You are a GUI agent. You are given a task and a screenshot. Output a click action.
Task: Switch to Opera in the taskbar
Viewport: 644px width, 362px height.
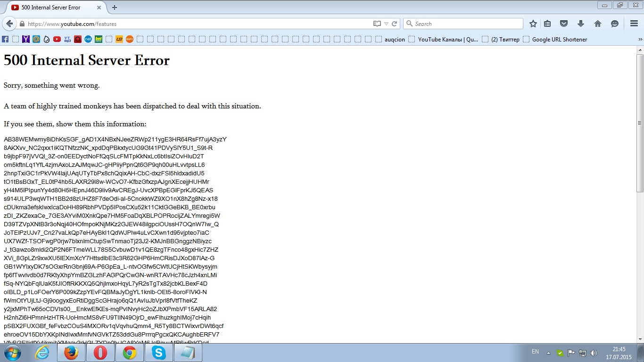[x=100, y=353]
